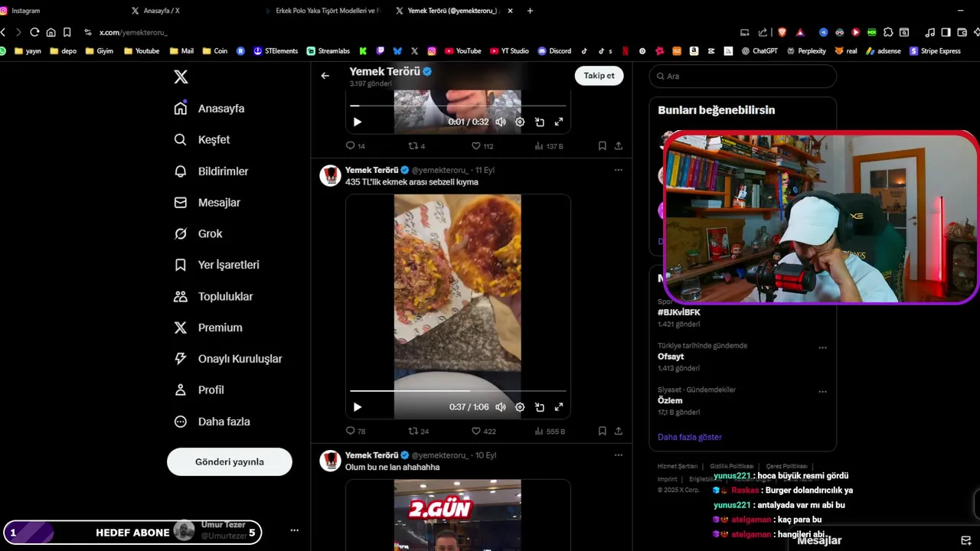The height and width of the screenshot is (551, 980).
Task: Expand Daha fazla menu in sidebar
Action: click(x=212, y=422)
